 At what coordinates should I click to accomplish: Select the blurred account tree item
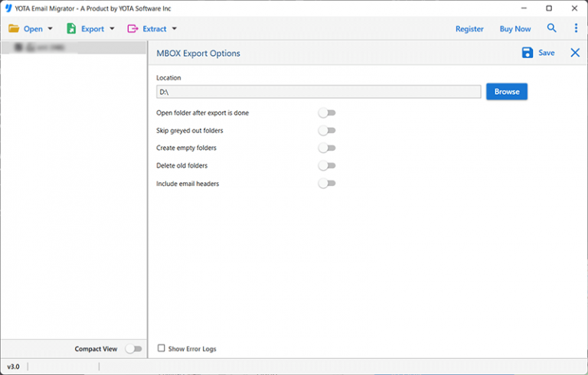click(73, 47)
